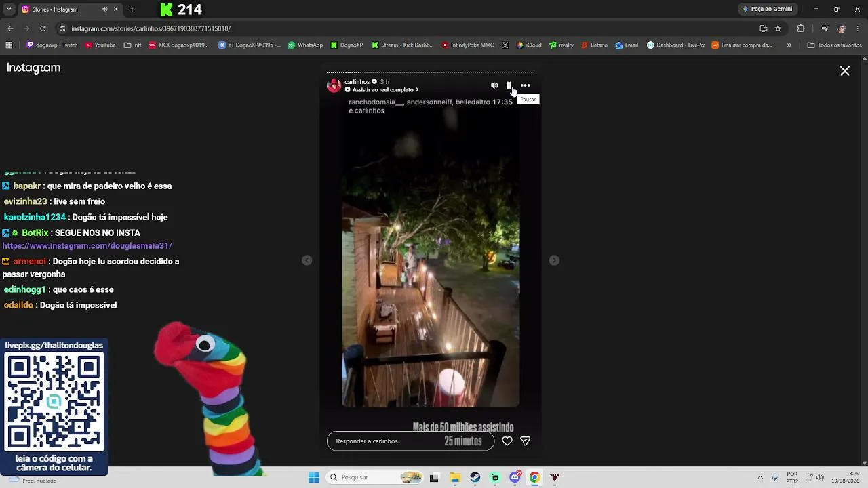This screenshot has height=488, width=868.
Task: Close the Stories • Instagram tab
Action: [115, 9]
